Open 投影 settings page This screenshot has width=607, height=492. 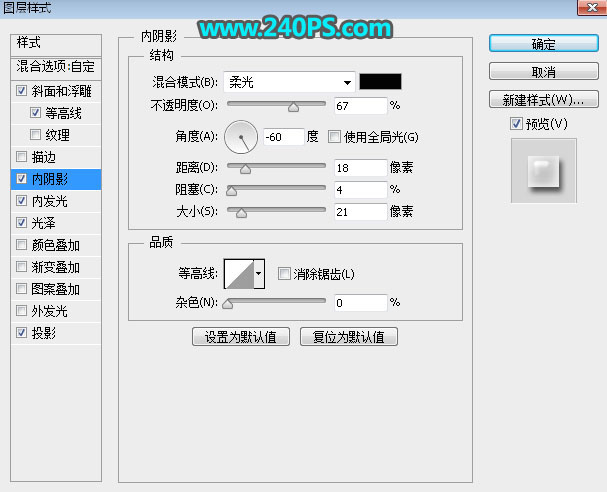point(44,333)
